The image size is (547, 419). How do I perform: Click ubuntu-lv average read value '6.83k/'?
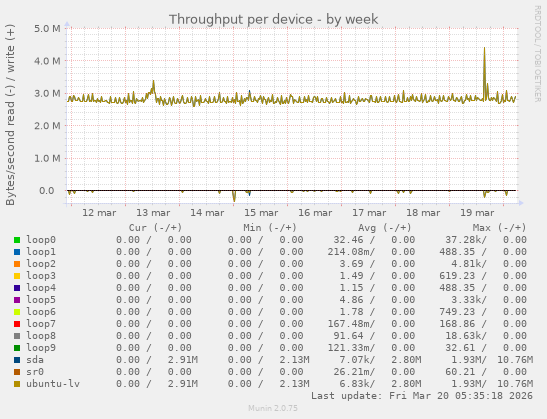point(357,383)
